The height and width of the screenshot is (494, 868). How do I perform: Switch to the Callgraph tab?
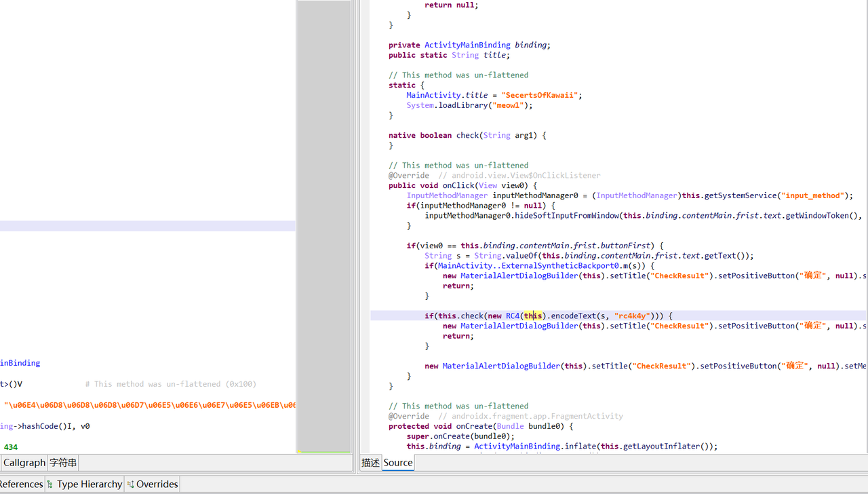pos(24,463)
